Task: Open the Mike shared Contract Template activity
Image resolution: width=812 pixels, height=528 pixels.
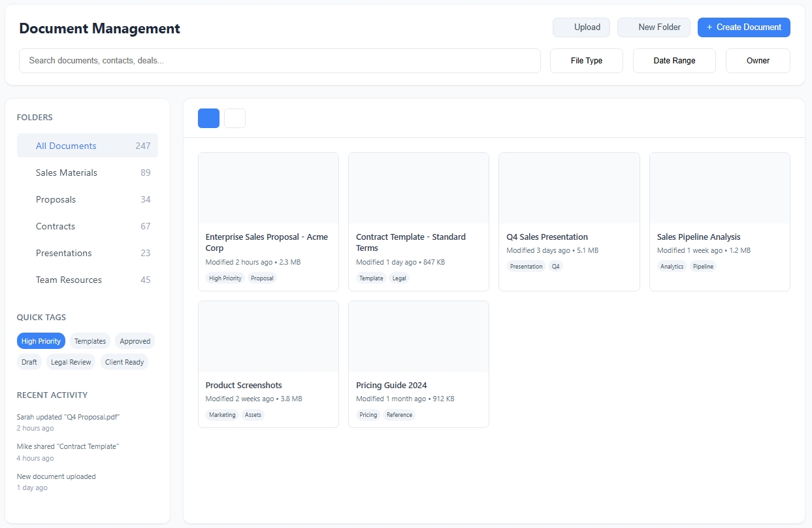Action: (68, 446)
